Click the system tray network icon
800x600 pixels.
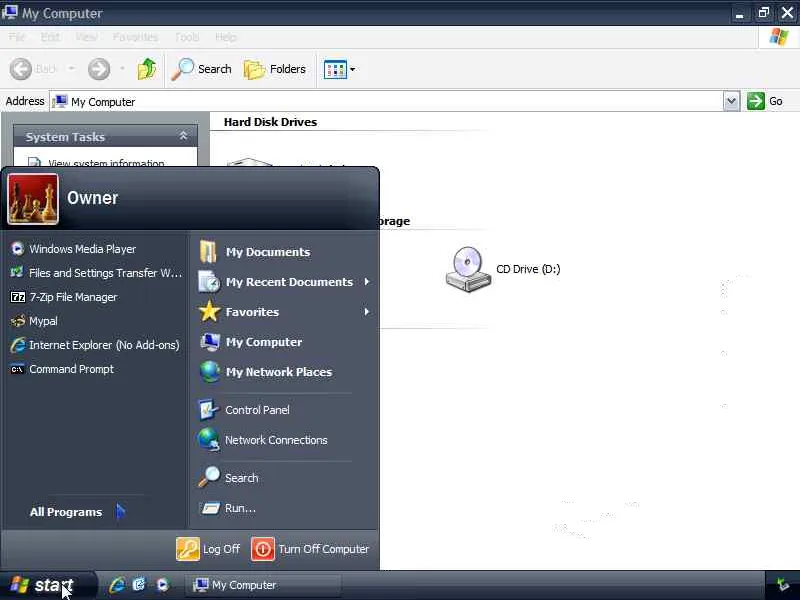[x=782, y=585]
